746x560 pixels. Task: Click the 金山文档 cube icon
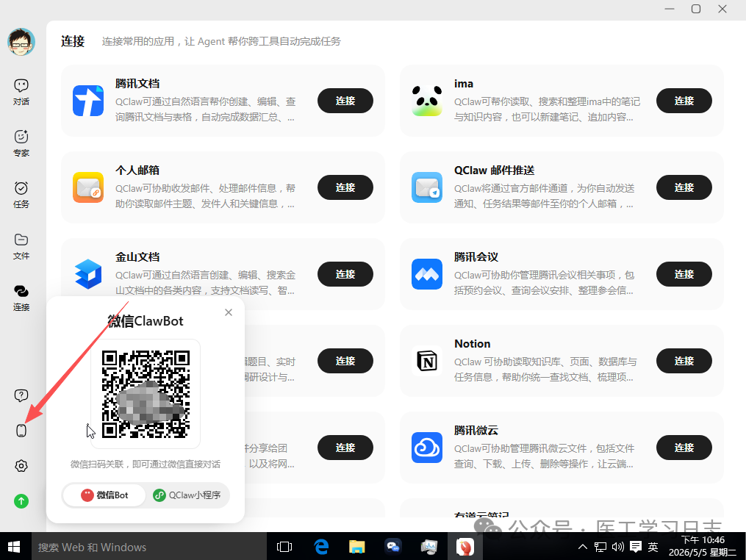(x=88, y=274)
